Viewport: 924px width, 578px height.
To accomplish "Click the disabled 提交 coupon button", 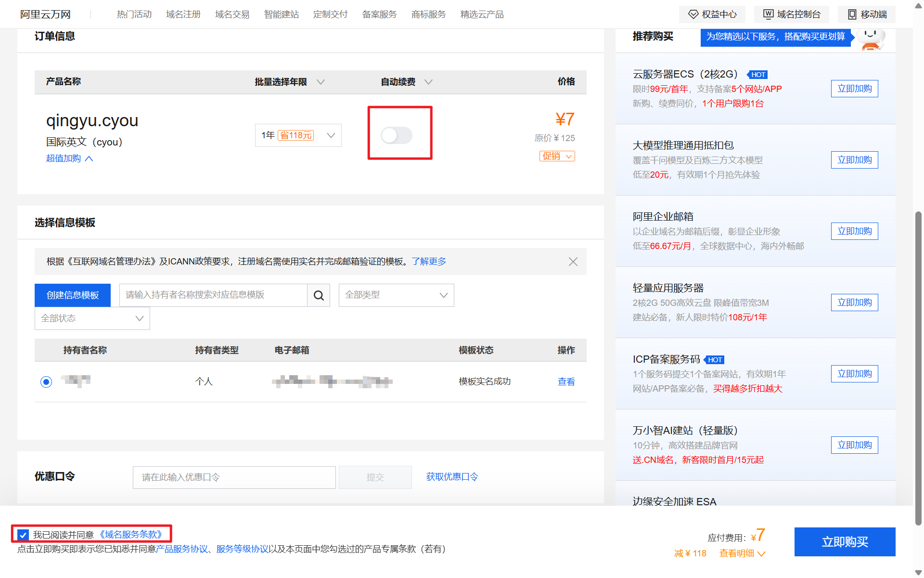I will (x=375, y=477).
